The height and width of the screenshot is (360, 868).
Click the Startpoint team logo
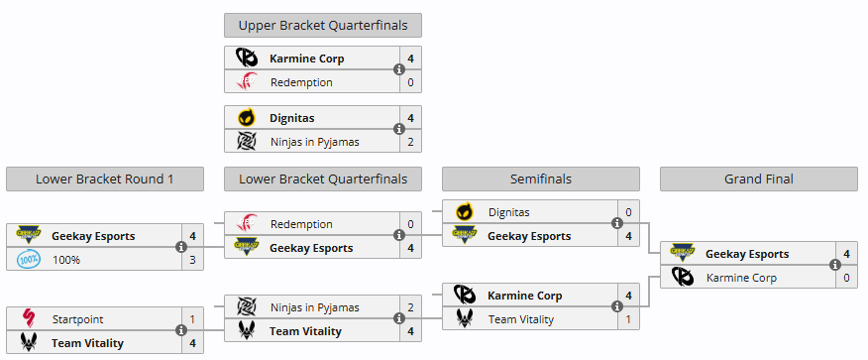(28, 319)
